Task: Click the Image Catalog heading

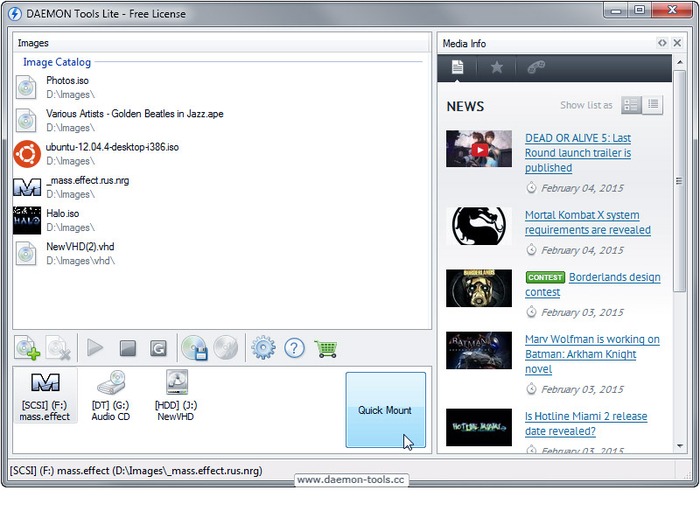Action: pos(57,62)
